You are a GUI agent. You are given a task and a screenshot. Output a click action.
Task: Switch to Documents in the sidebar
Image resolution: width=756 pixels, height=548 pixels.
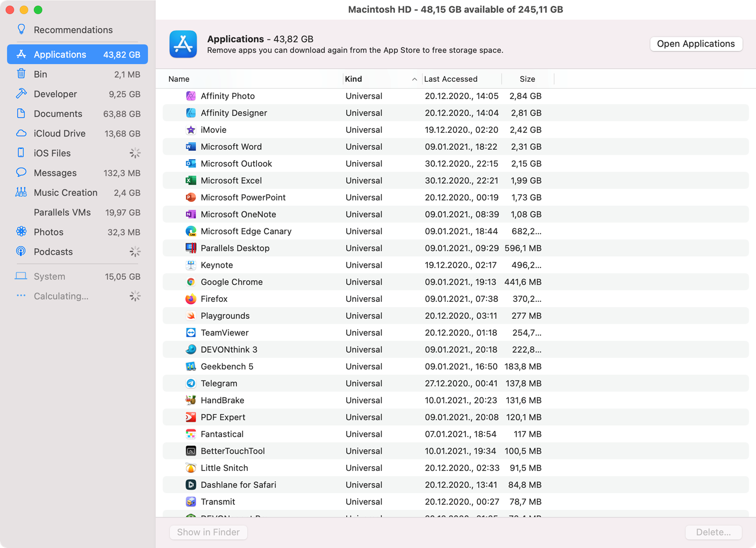coord(77,114)
